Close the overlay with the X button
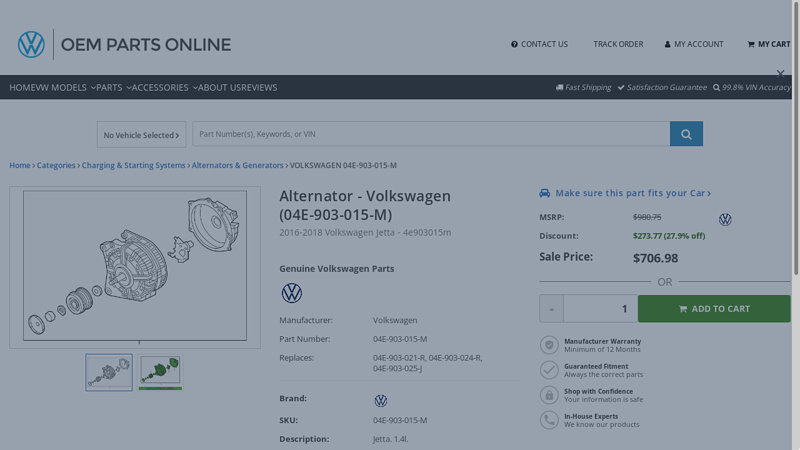This screenshot has width=800, height=450. [780, 74]
